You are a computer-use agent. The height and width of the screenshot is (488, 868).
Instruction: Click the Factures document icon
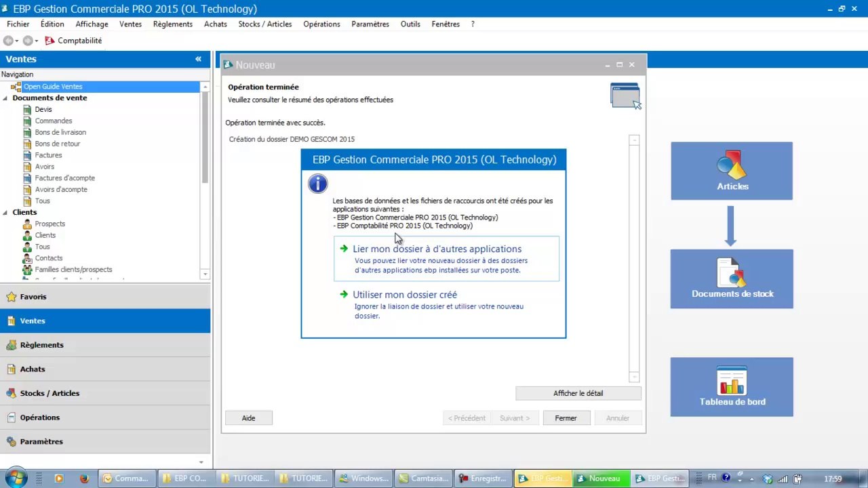27,155
